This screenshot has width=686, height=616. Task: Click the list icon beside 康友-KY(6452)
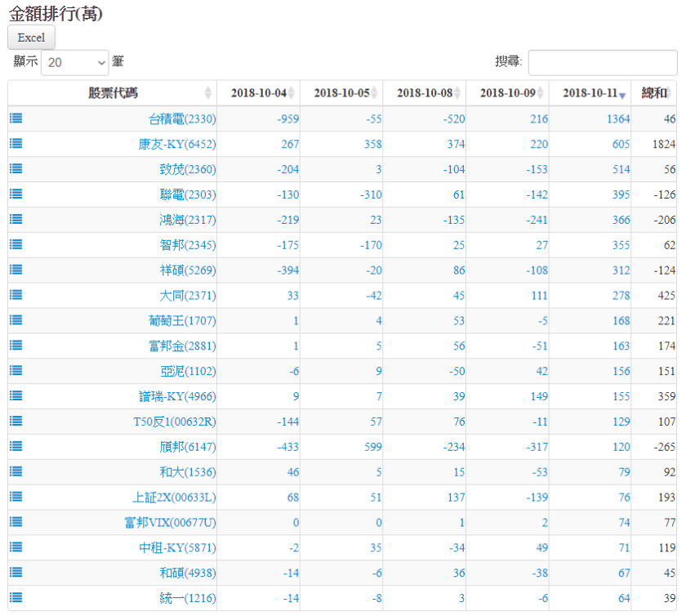(16, 144)
